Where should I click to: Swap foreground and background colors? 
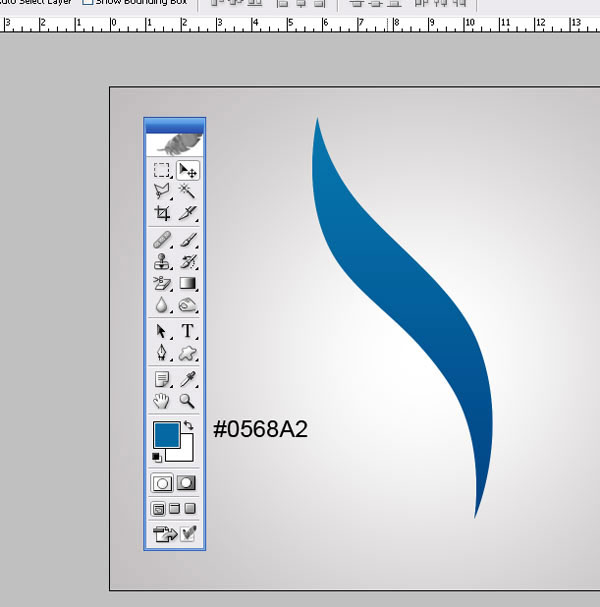click(x=188, y=427)
